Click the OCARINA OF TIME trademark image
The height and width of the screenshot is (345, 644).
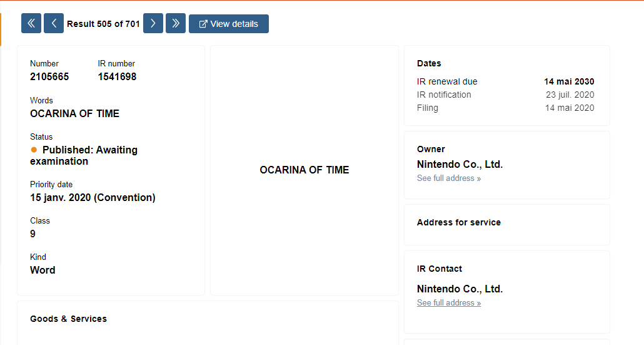[x=304, y=170]
